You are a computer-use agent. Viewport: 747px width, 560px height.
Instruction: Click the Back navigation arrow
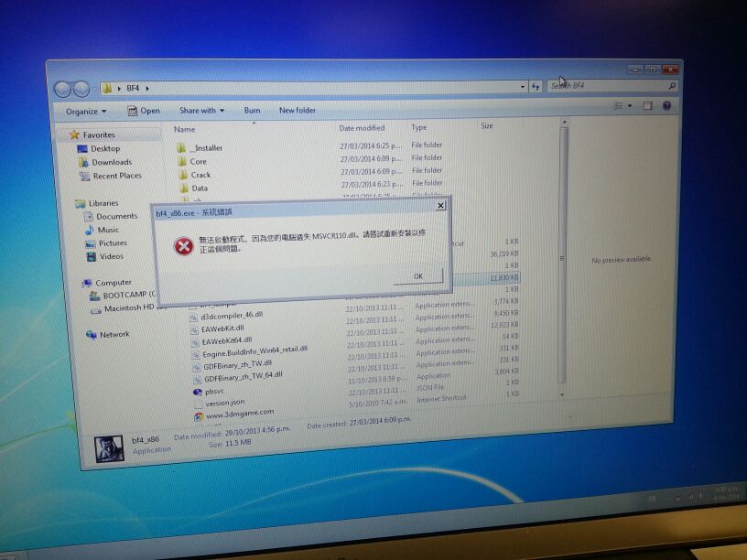(63, 89)
